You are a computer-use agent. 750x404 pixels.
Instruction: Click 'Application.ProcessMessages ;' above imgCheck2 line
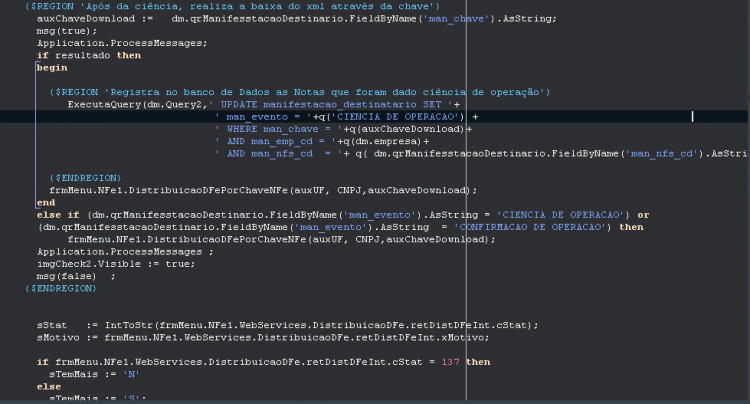coord(125,252)
